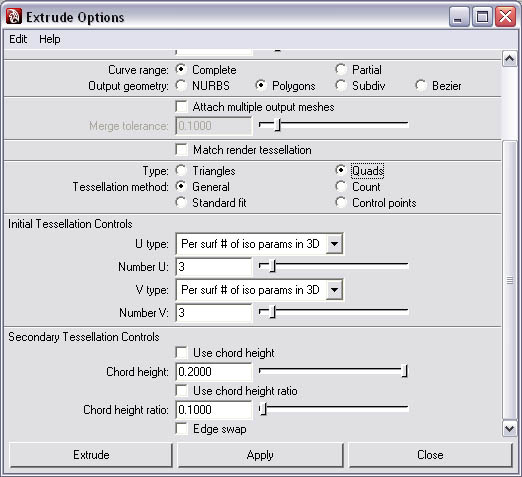The height and width of the screenshot is (477, 522).
Task: Choose Bezier output geometry
Action: (x=421, y=86)
